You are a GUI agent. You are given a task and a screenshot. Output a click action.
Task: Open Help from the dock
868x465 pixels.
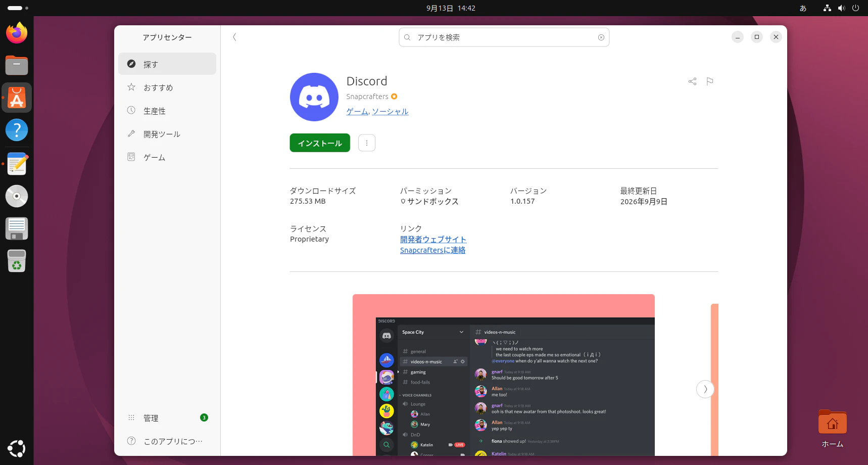[x=17, y=130]
